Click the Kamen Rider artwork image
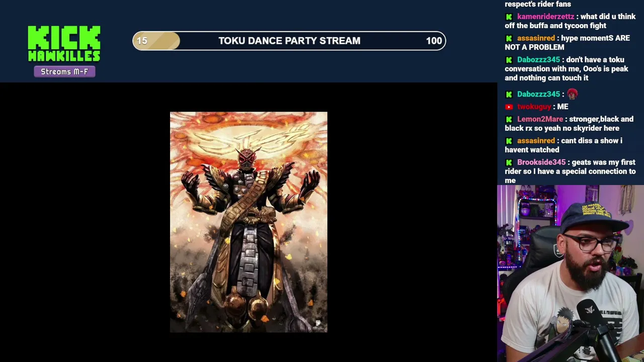 tap(249, 222)
